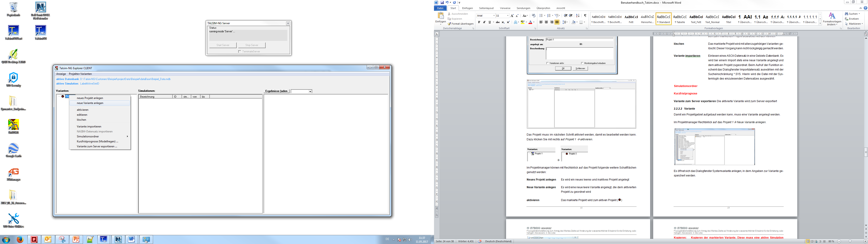Click the sort A-Z icon
This screenshot has height=244, width=868.
[578, 16]
